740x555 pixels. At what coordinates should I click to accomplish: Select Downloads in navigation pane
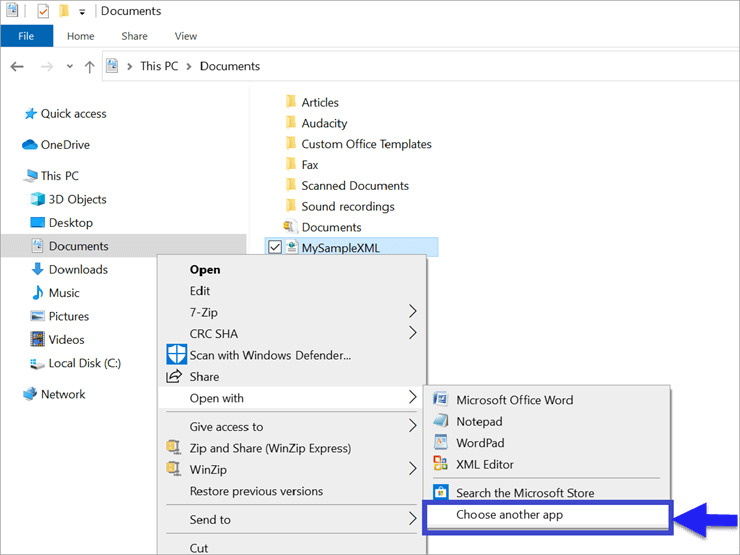pyautogui.click(x=78, y=269)
